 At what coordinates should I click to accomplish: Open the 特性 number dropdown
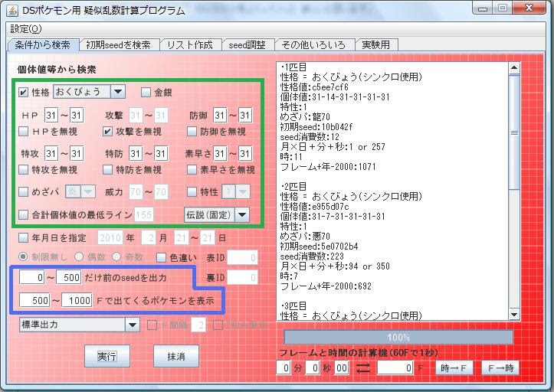tap(243, 191)
